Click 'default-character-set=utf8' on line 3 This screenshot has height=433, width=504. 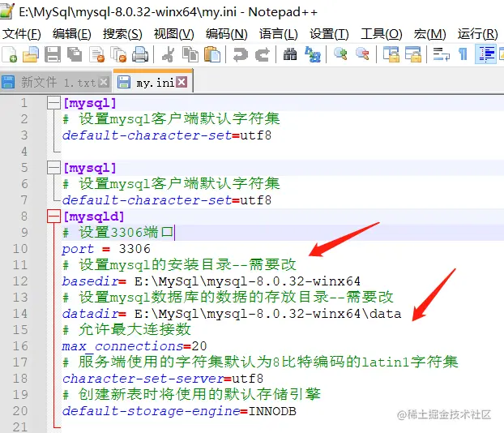click(167, 135)
